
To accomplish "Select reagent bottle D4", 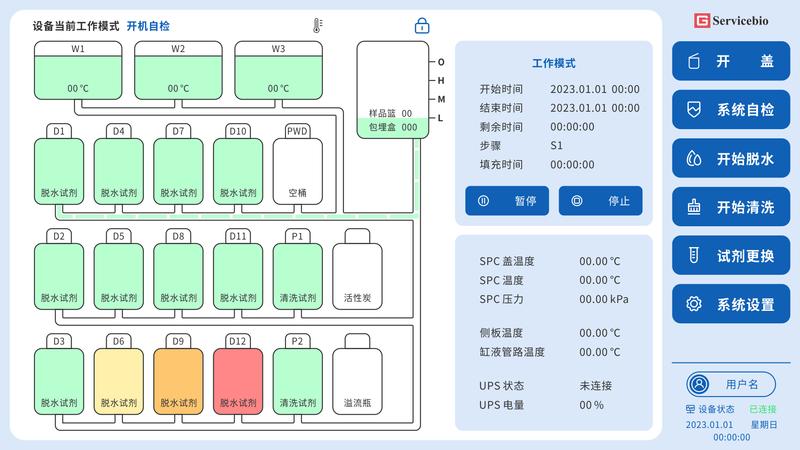I will [118, 164].
